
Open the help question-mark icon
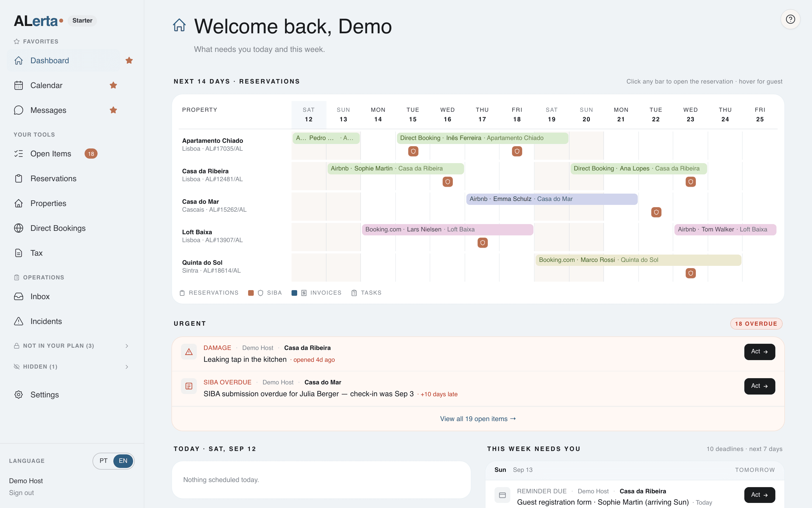790,19
